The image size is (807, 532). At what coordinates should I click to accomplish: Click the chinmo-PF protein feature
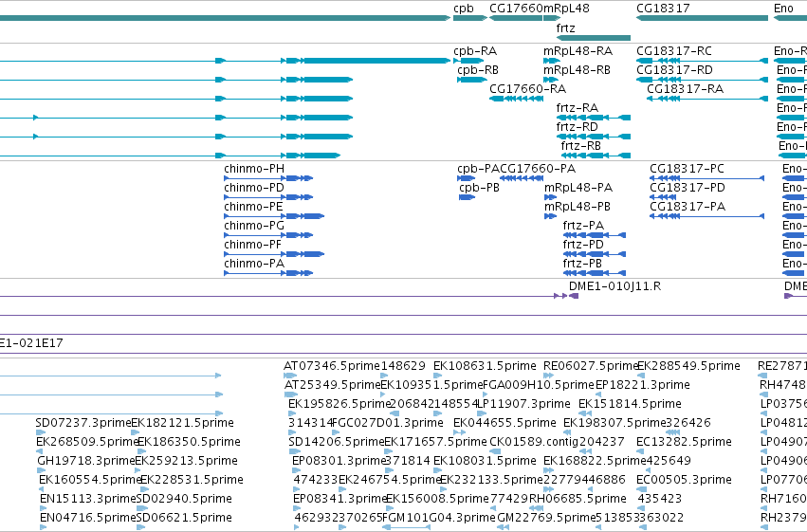click(274, 254)
